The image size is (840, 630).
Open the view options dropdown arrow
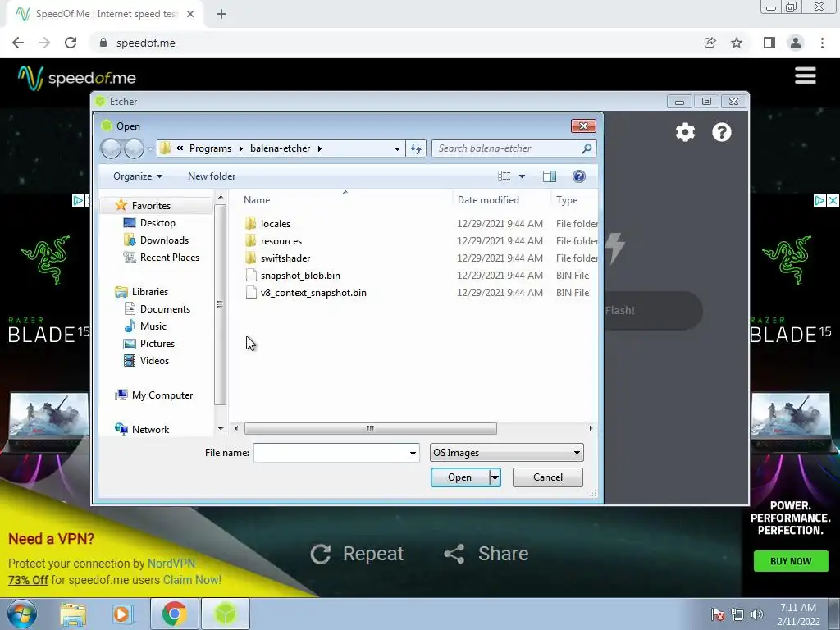(x=522, y=176)
